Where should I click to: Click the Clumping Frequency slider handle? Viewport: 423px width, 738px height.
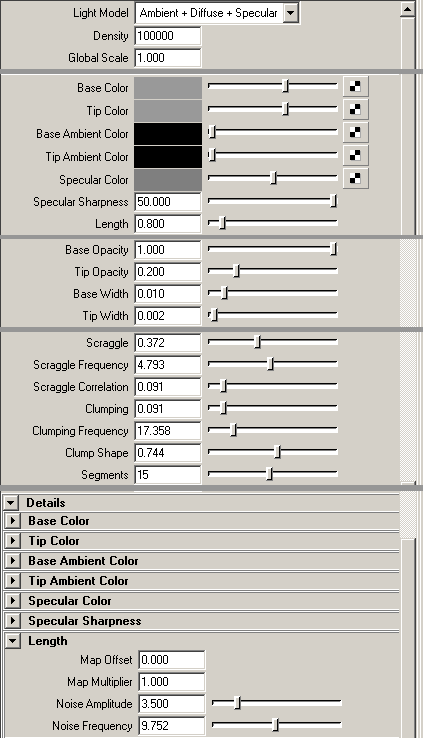(233, 430)
